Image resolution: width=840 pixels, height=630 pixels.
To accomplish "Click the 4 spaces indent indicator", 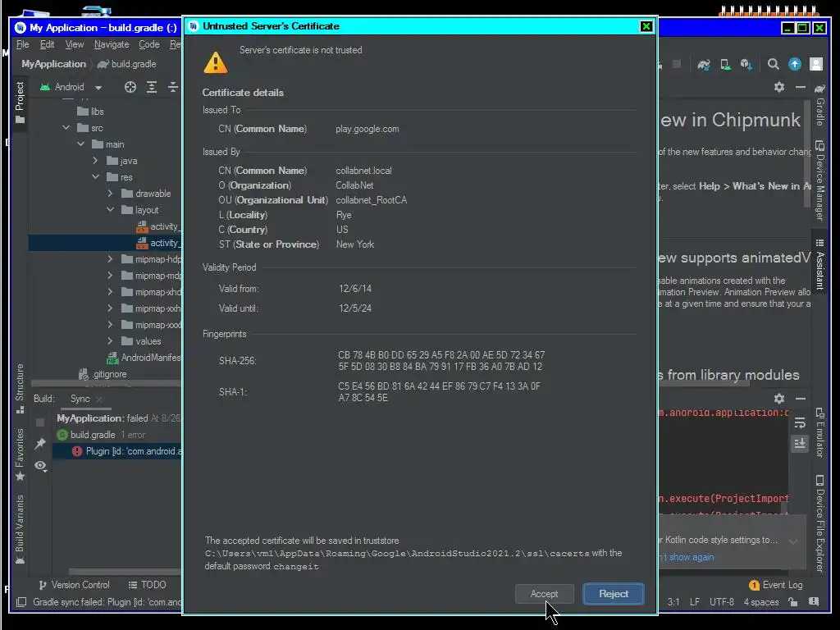I will point(760,602).
